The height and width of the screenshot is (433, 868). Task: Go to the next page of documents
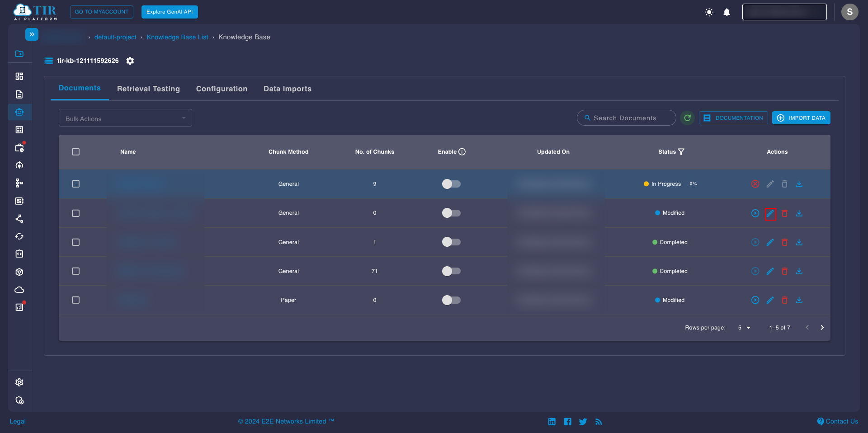tap(822, 328)
